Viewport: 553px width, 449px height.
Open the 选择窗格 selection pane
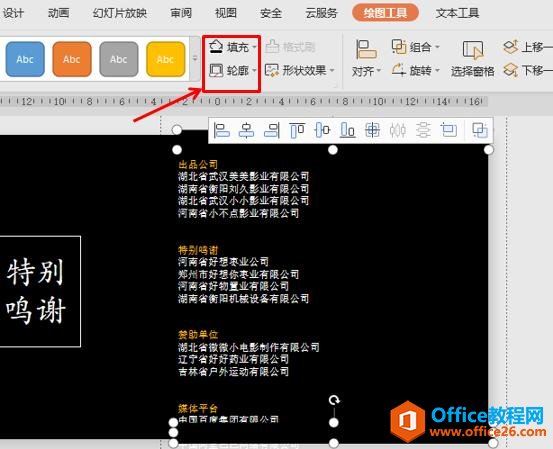click(x=473, y=59)
